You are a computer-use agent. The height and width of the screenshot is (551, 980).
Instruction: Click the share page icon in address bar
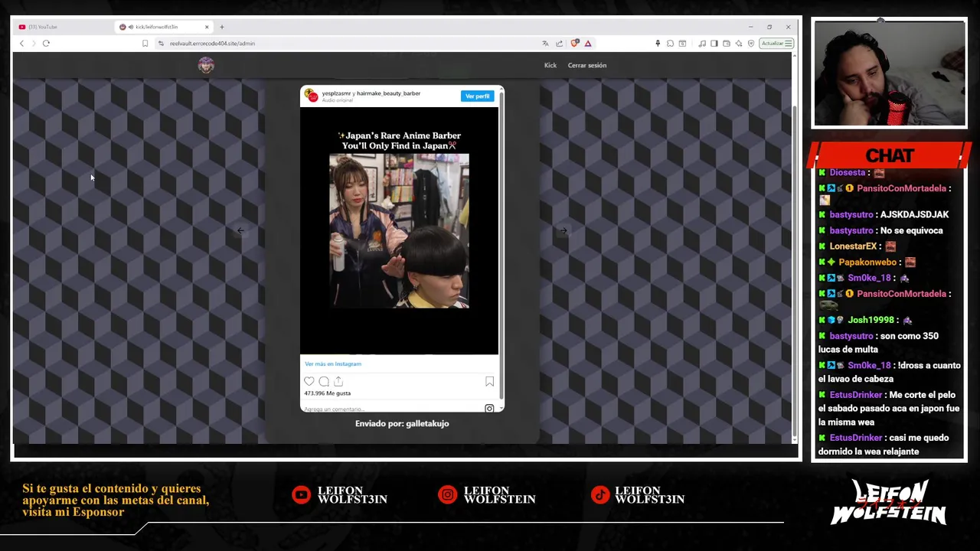pos(559,44)
